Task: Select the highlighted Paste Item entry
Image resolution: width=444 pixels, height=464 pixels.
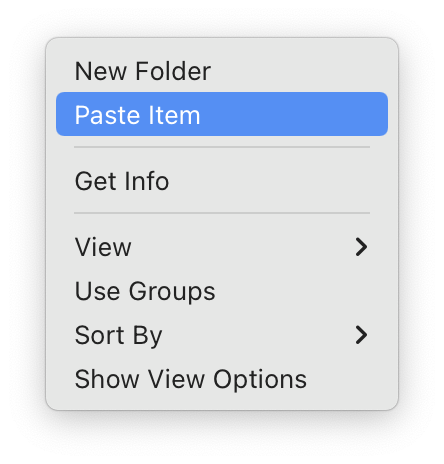Action: (222, 114)
